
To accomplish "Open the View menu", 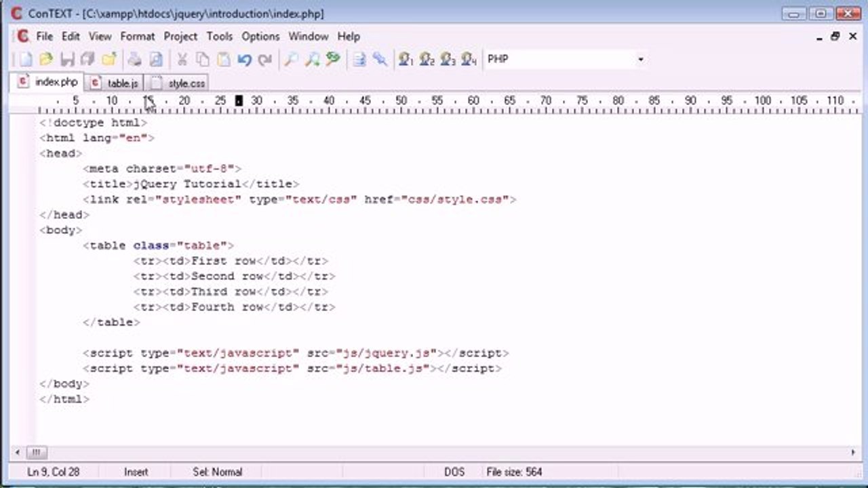I will point(100,37).
